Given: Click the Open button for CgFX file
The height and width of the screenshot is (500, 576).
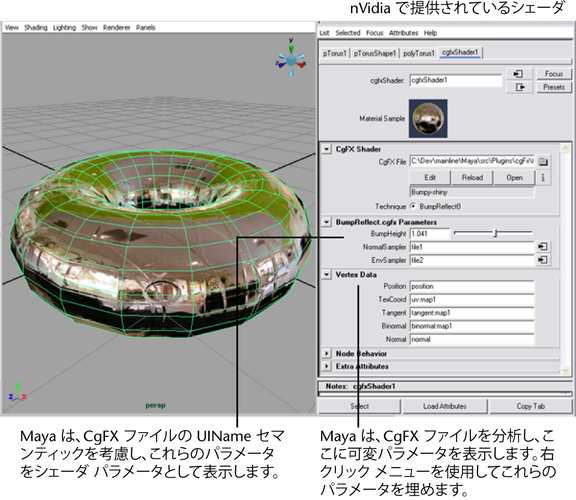Looking at the screenshot, I should click(514, 177).
